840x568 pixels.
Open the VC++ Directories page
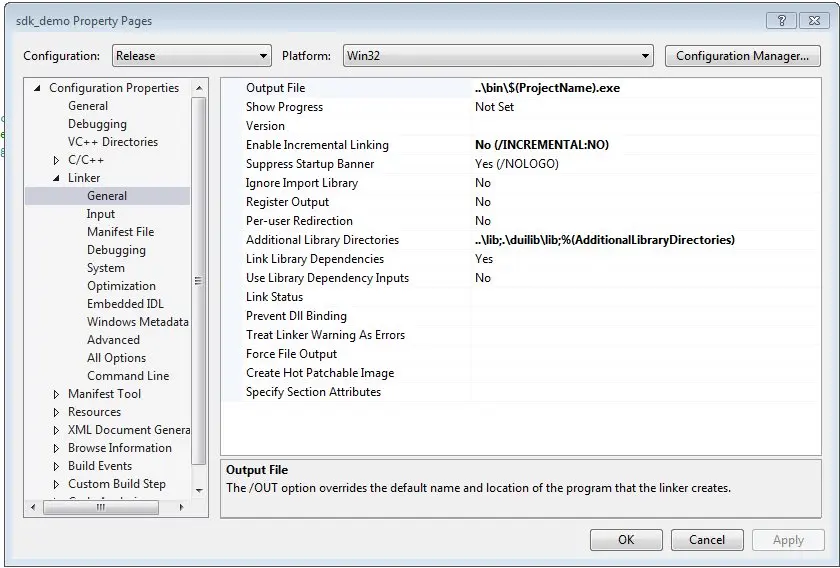pos(112,142)
